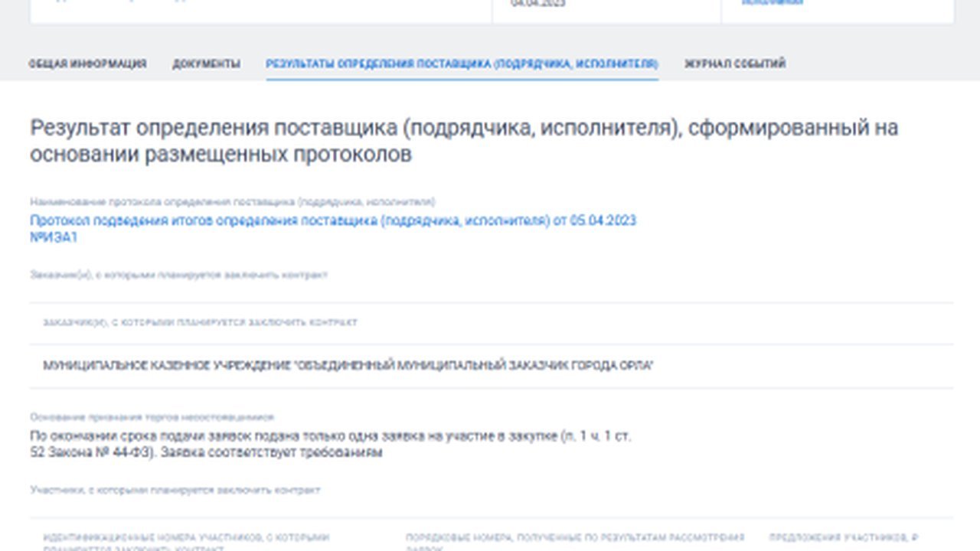Open the Журнал событий tab
980x551 pixels.
coord(734,64)
